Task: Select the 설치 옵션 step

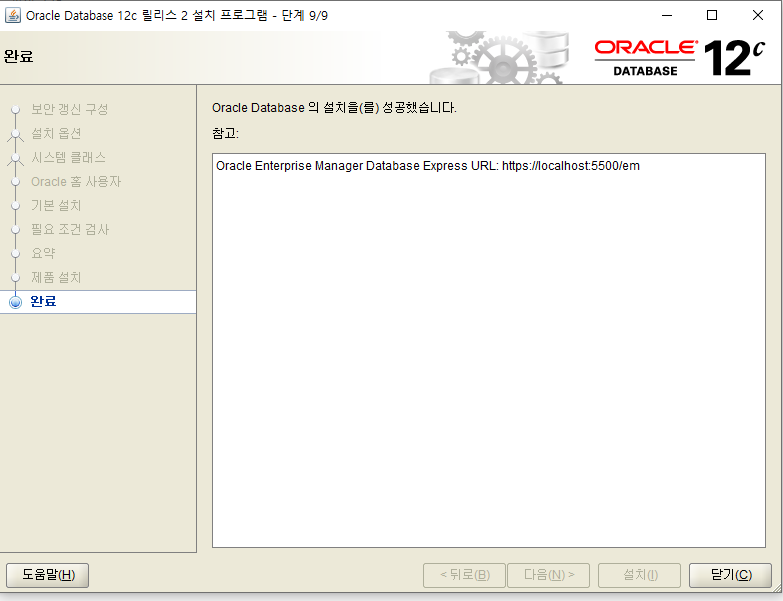Action: (56, 133)
